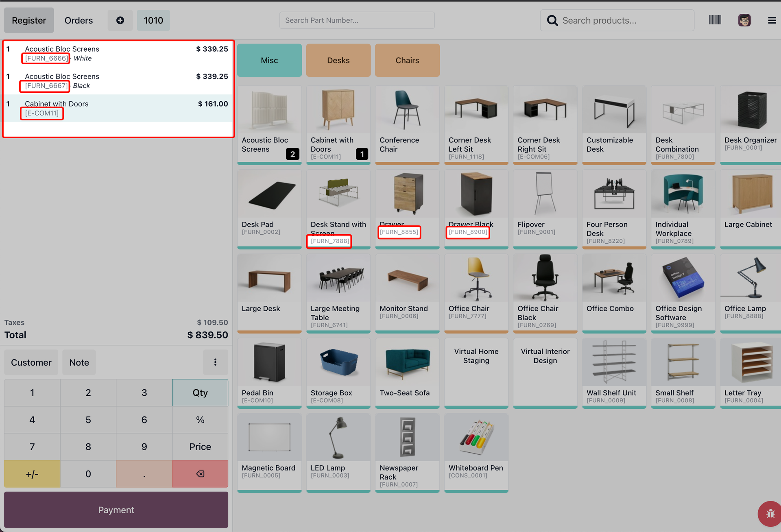Click the barcode scanner icon

point(715,20)
